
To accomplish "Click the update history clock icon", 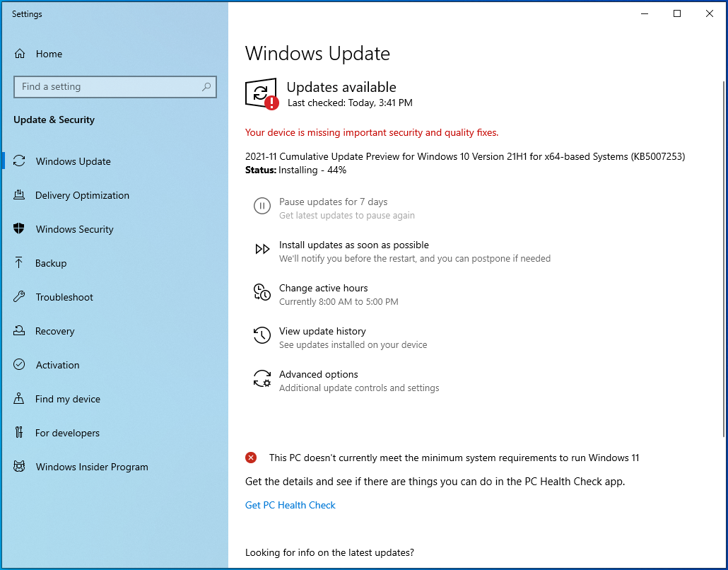I will 262,336.
